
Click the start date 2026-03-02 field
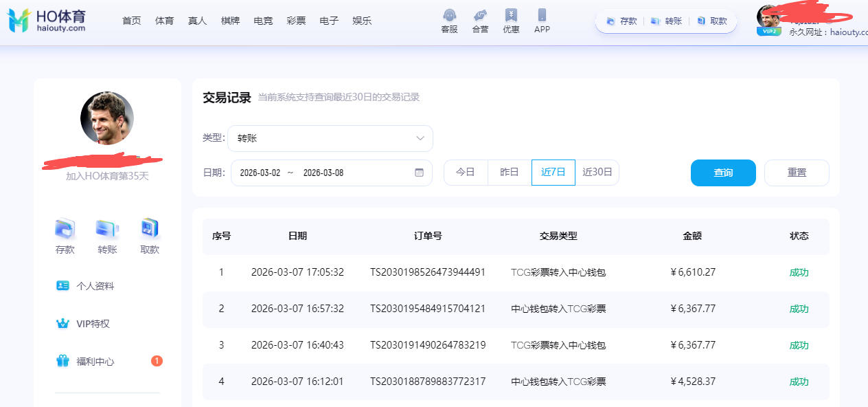[260, 173]
